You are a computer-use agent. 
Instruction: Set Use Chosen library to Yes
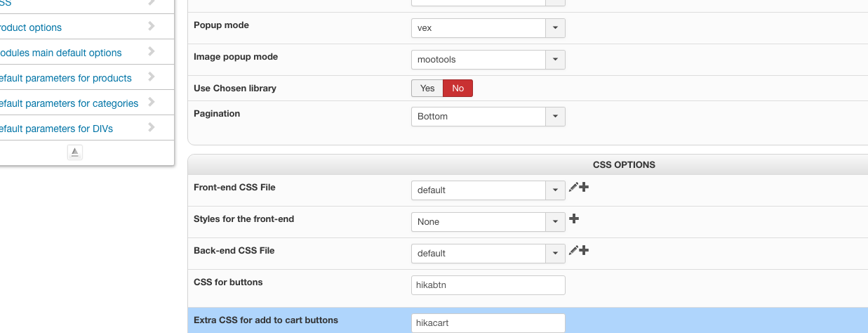[427, 89]
